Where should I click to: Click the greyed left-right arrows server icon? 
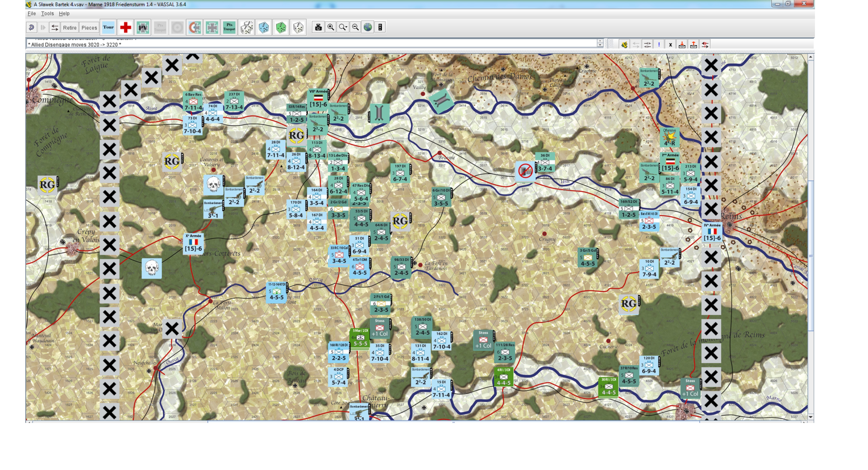[x=636, y=44]
